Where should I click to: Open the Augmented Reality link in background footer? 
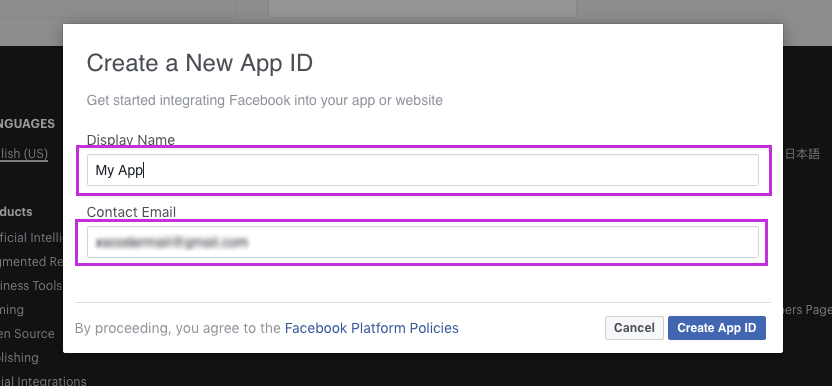coord(31,262)
